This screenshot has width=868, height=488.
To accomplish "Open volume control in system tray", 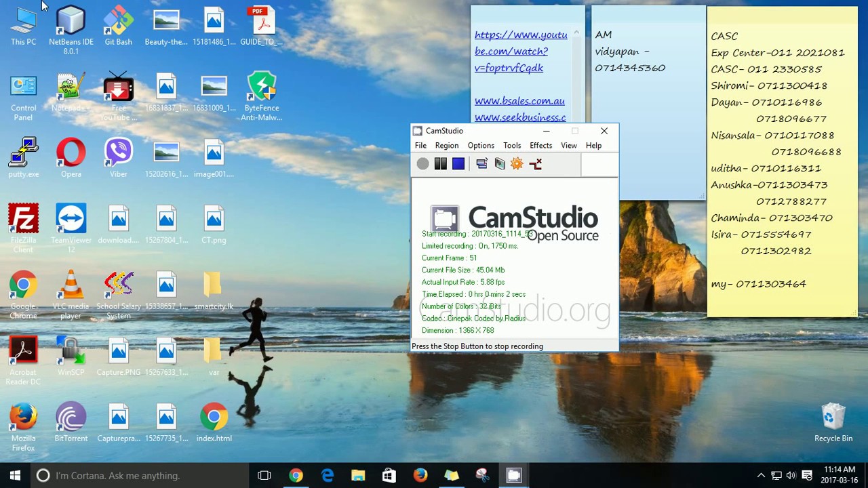I will [791, 476].
